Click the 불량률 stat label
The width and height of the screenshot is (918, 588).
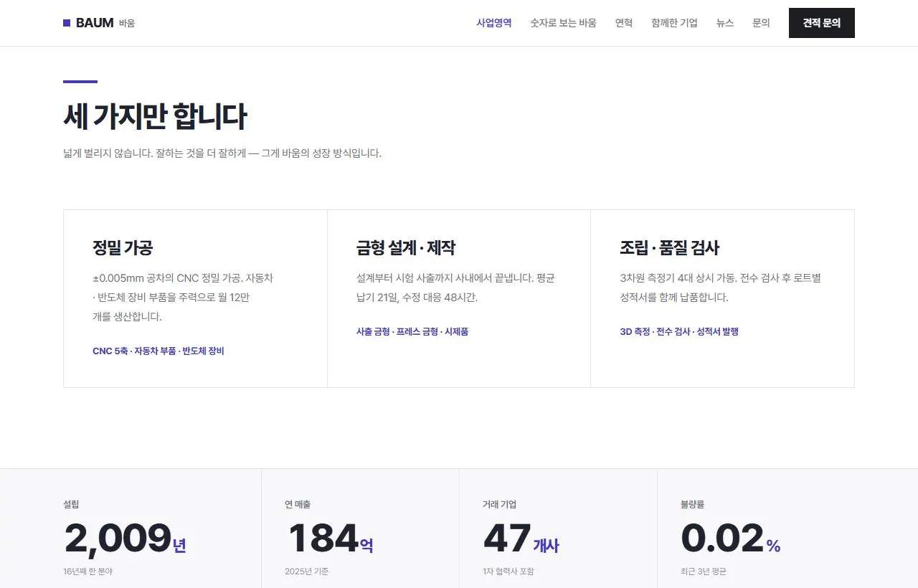692,505
